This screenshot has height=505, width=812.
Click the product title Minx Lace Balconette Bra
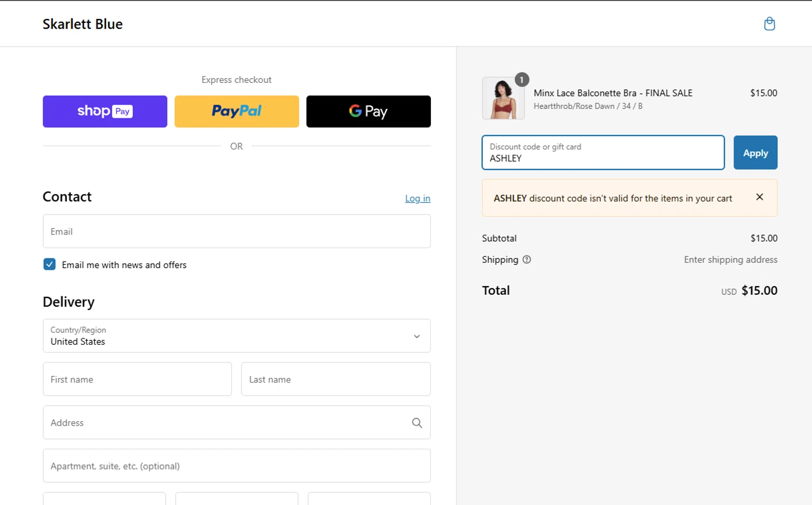[x=613, y=93]
